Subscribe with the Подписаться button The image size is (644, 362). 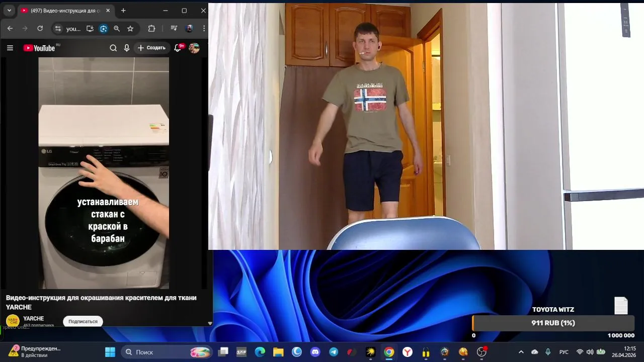click(83, 321)
